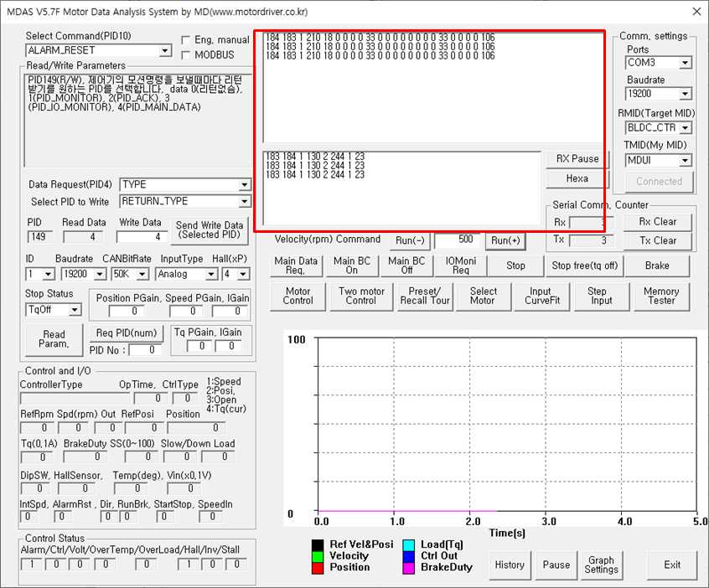The width and height of the screenshot is (709, 588).
Task: Select the blue Ctrl Out legend swatch
Action: point(409,557)
